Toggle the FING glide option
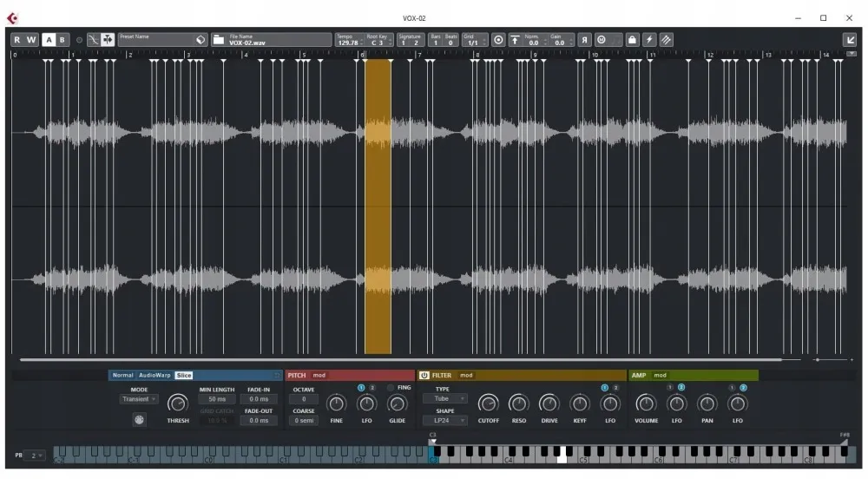868x479 pixels. click(x=391, y=388)
